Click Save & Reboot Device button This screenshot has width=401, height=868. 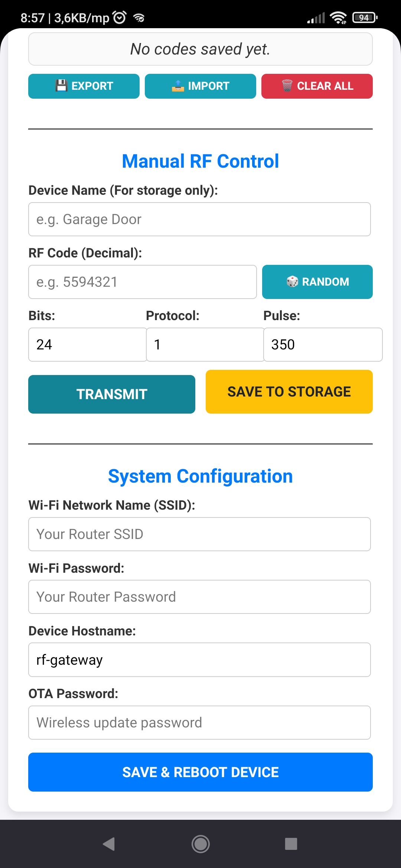point(200,772)
